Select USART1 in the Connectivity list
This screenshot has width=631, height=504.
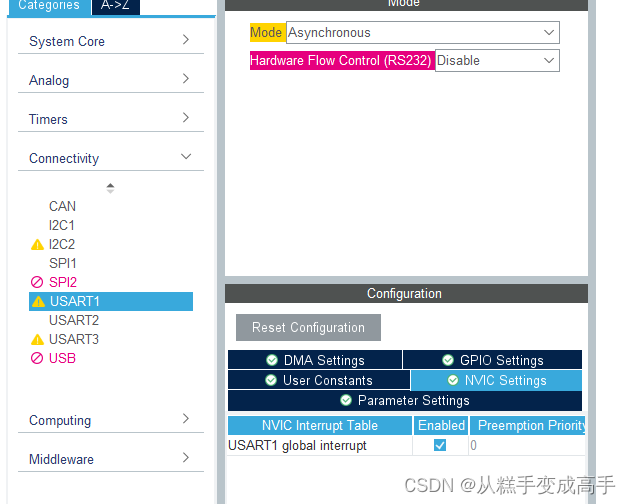point(111,302)
